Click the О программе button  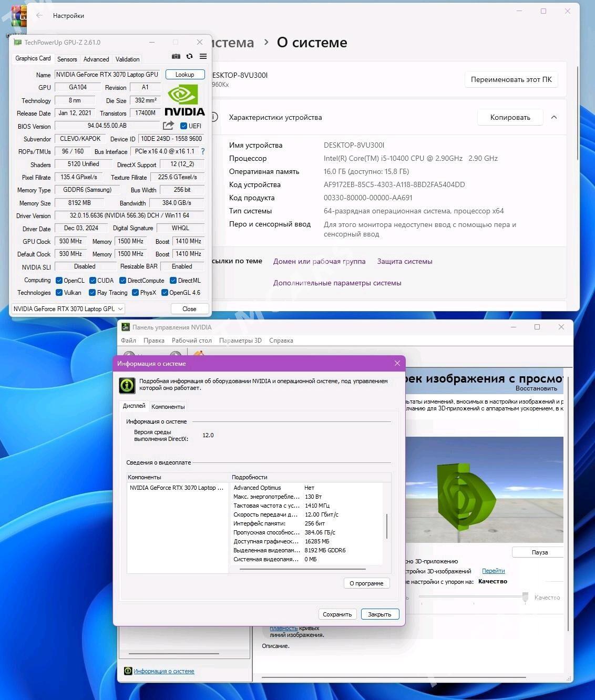pyautogui.click(x=366, y=583)
